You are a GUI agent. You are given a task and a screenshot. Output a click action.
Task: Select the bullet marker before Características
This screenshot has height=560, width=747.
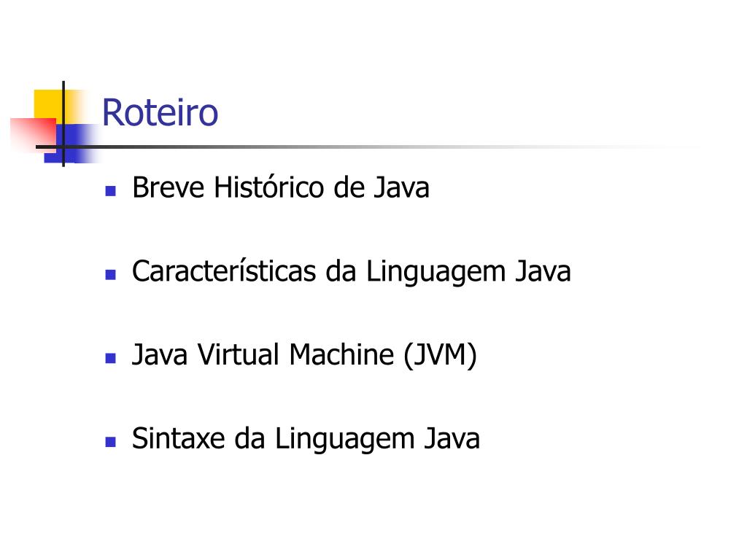click(111, 275)
